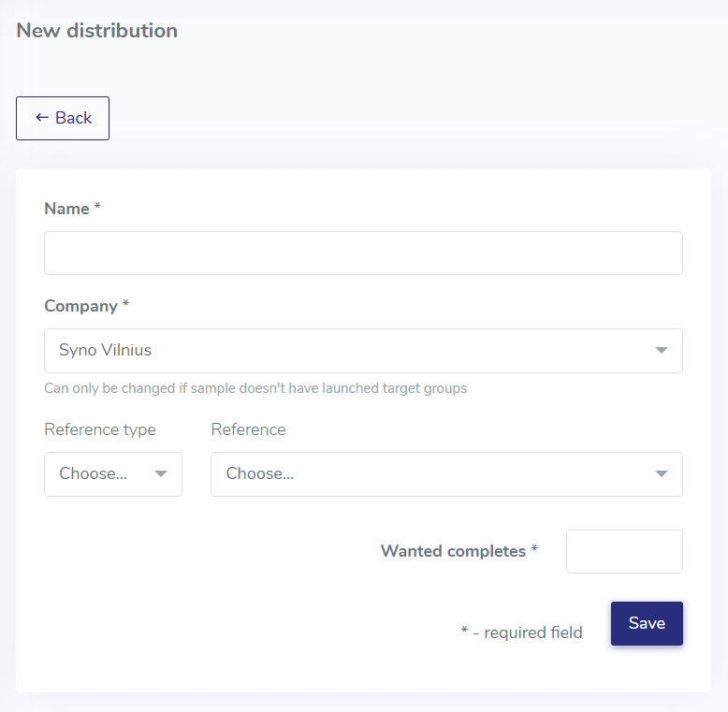Click the New distribution page heading
Viewport: 728px width, 712px height.
[96, 30]
